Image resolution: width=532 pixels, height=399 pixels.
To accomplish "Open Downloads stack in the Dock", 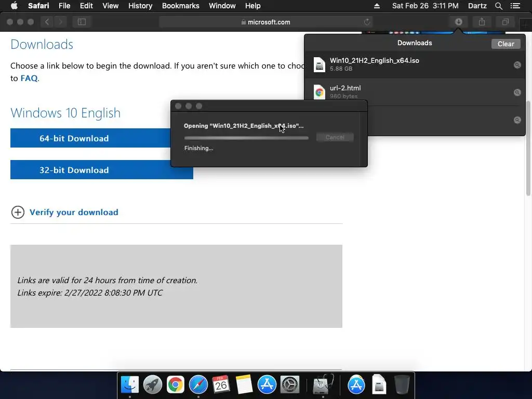I will 379,384.
